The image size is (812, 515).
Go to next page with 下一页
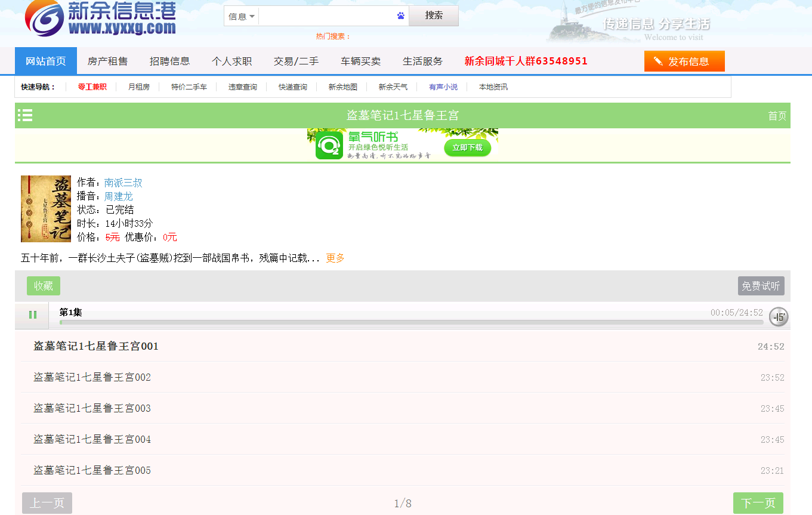(x=758, y=503)
